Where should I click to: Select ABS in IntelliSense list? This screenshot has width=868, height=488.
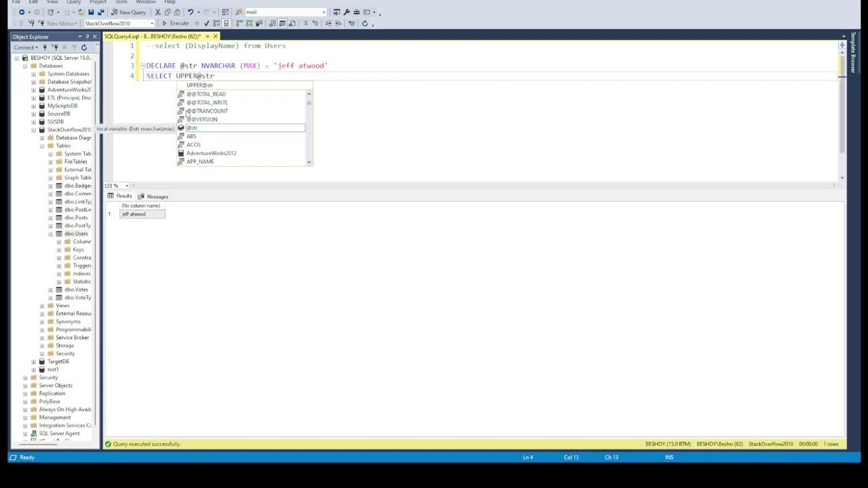tap(241, 136)
